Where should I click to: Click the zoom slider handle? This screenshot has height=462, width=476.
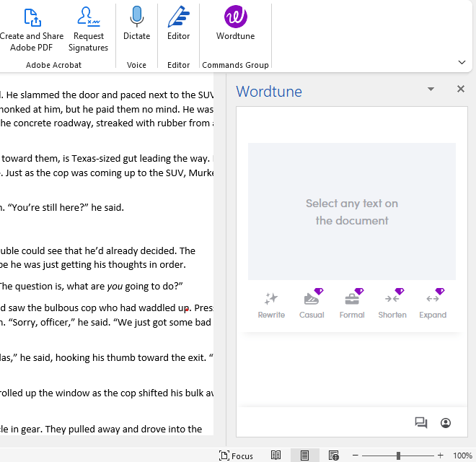tap(398, 456)
